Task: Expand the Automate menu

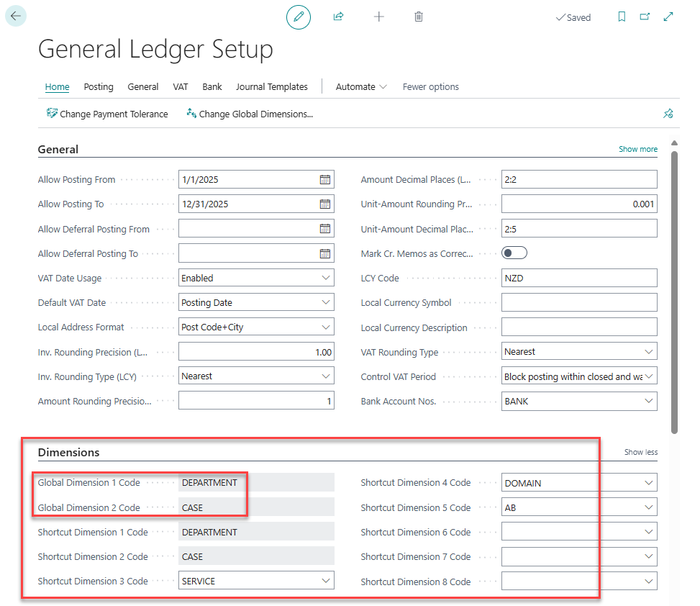Action: pyautogui.click(x=361, y=87)
